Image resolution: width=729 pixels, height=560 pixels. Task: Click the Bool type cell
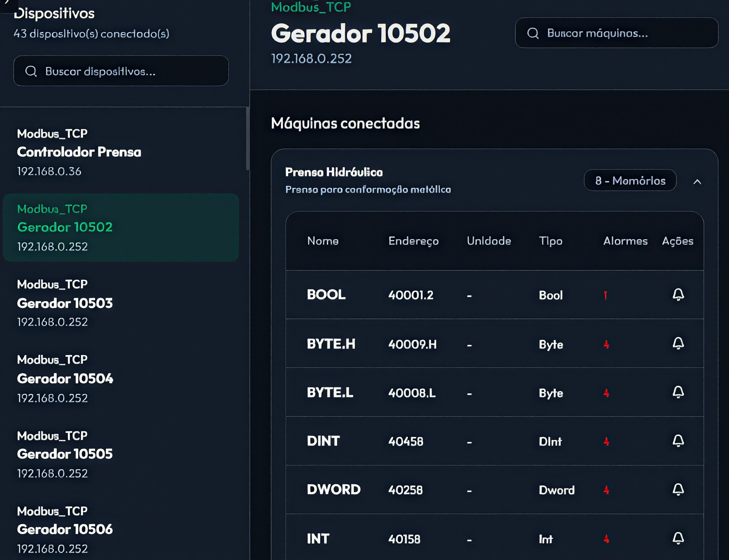551,295
